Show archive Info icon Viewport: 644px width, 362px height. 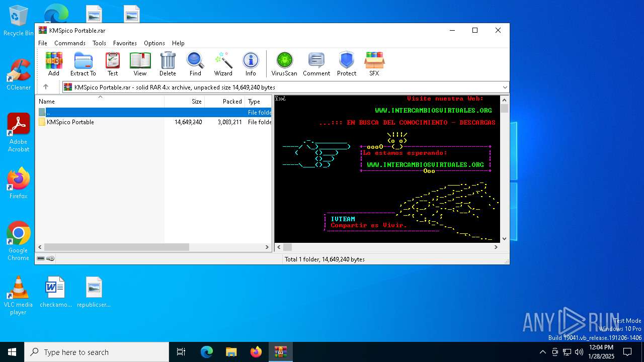pos(251,64)
